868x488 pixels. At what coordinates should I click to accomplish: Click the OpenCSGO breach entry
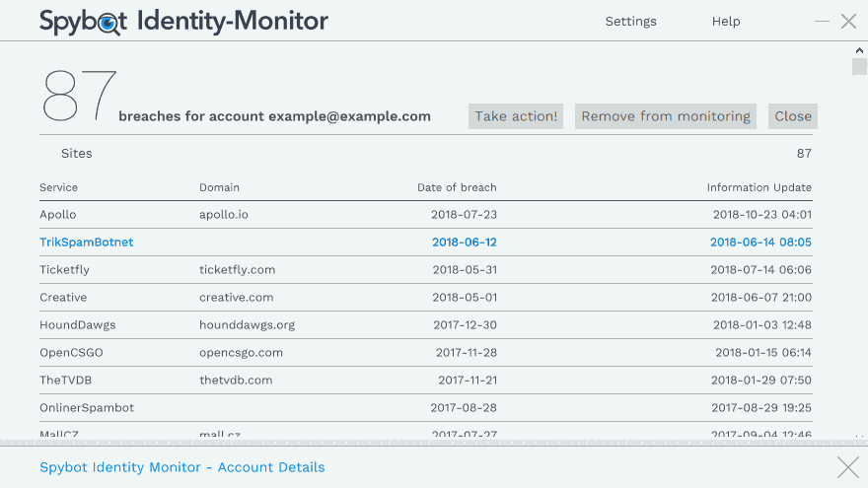pos(71,353)
